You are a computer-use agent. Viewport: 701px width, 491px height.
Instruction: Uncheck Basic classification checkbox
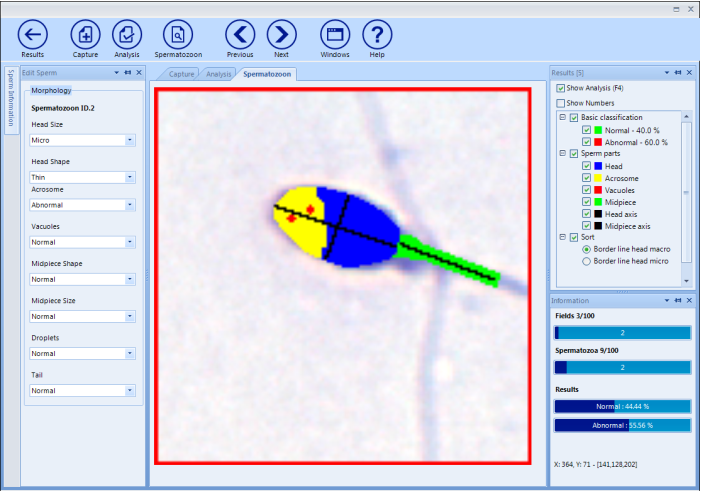pyautogui.click(x=574, y=118)
